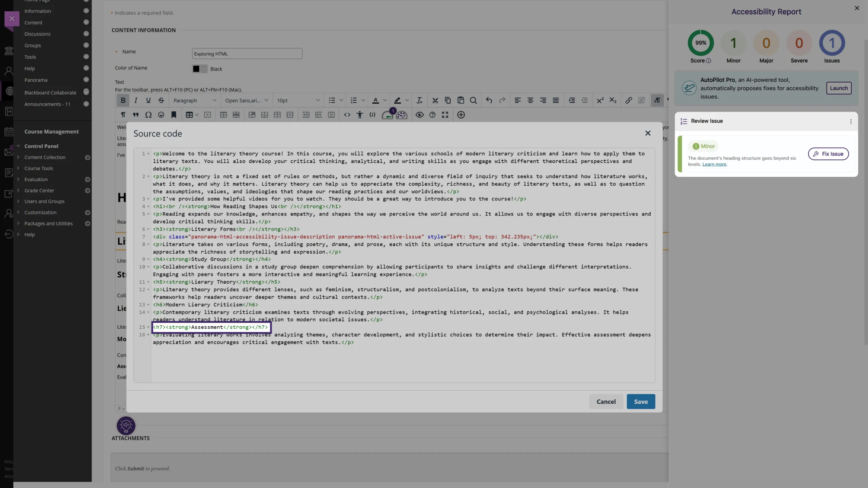The height and width of the screenshot is (488, 868).
Task: Open the Paragraph format dropdown
Action: coord(195,100)
